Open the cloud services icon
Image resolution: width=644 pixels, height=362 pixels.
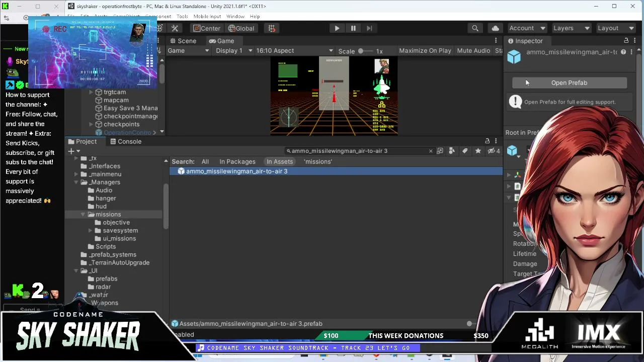pyautogui.click(x=495, y=28)
